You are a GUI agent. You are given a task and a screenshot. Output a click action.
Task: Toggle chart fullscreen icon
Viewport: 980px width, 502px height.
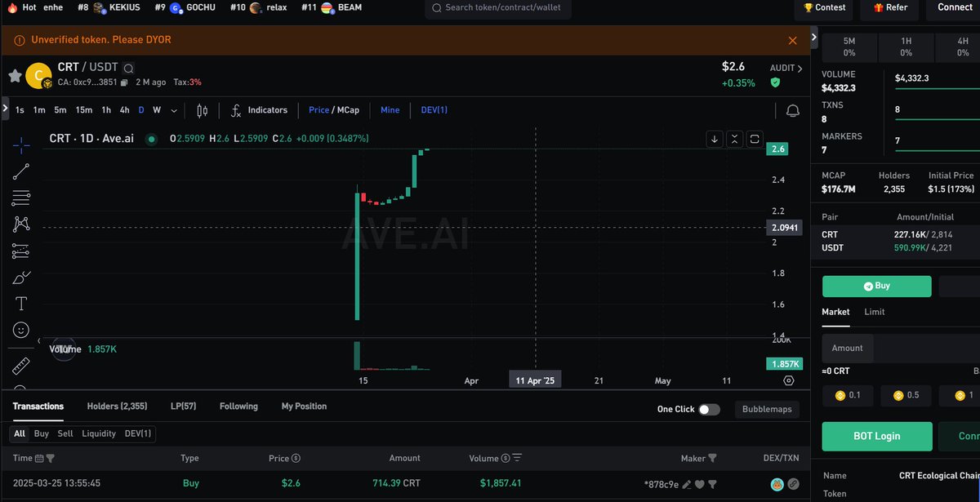tap(755, 139)
